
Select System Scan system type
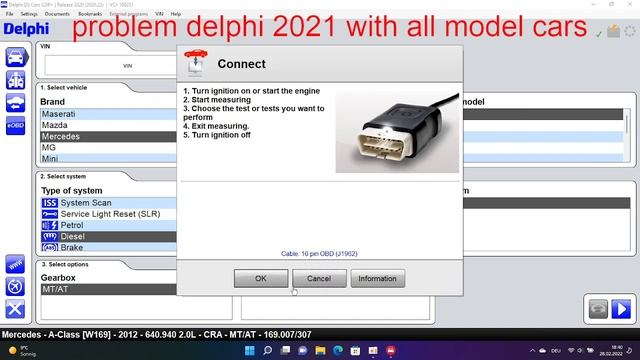point(109,203)
